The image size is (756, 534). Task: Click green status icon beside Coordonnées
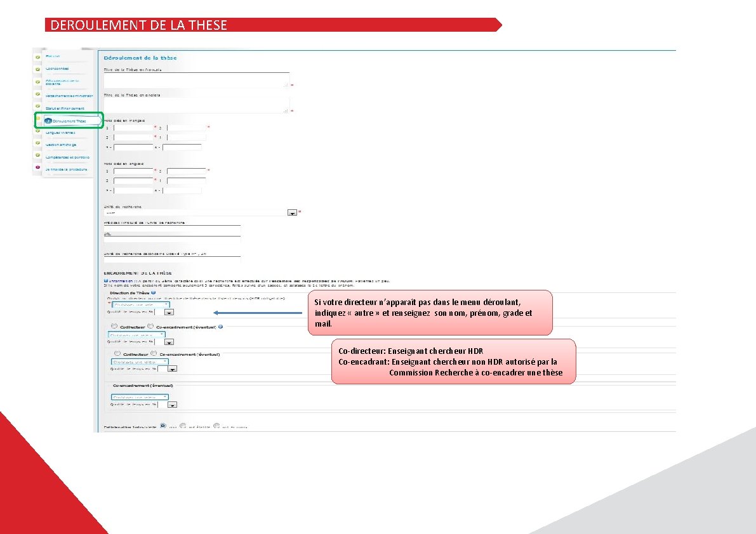37,69
